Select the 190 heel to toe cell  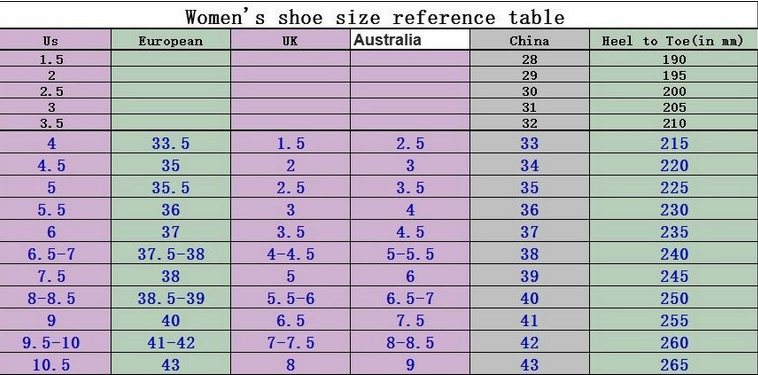point(674,59)
